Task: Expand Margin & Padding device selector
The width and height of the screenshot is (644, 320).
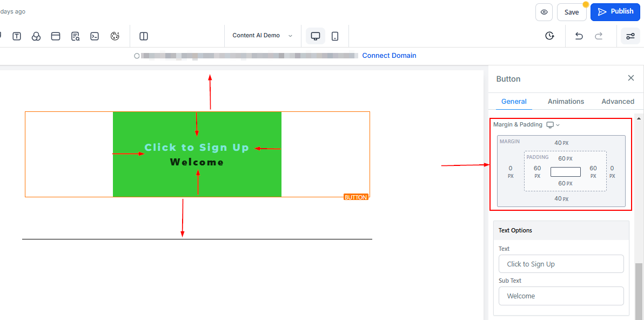Action: click(x=553, y=125)
